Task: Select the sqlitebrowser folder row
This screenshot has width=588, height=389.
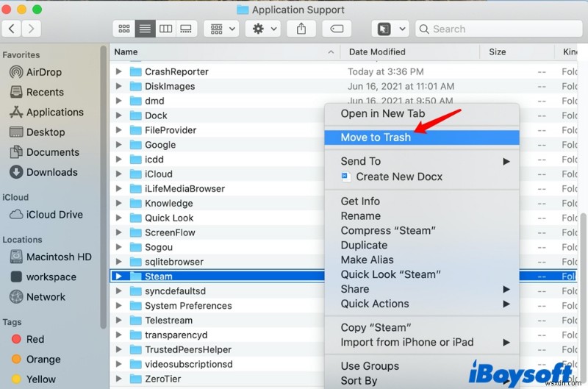Action: (218, 262)
